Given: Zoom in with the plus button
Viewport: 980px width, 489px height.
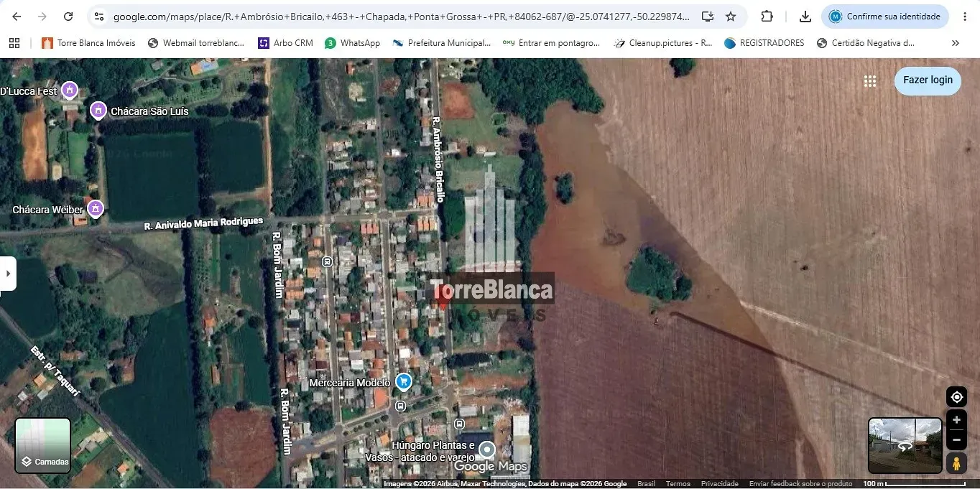Looking at the screenshot, I should 956,420.
